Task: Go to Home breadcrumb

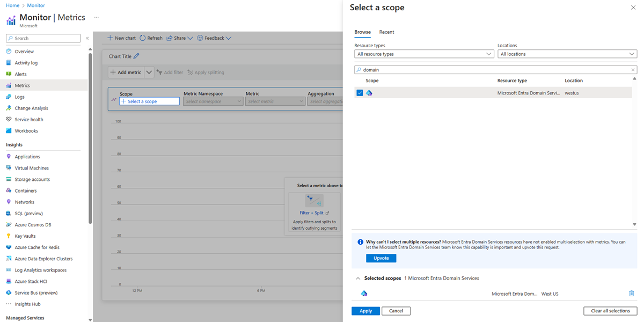Action: (x=12, y=5)
